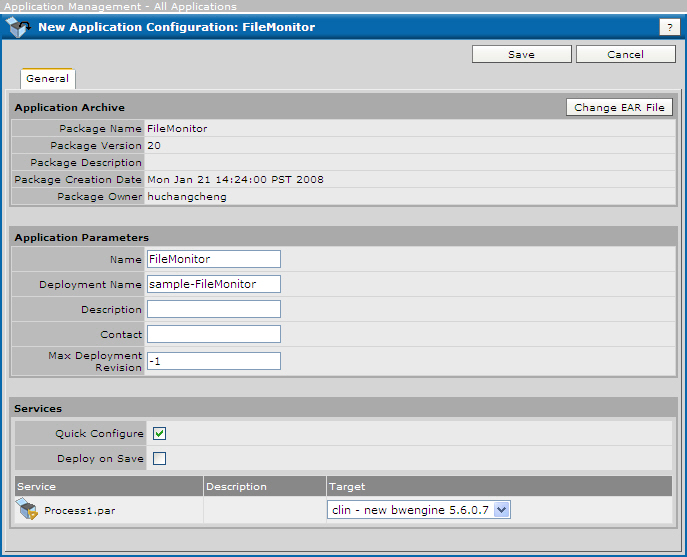Click the Package Owner value huchangcheng
Screen dimensions: 687x557
tap(187, 197)
